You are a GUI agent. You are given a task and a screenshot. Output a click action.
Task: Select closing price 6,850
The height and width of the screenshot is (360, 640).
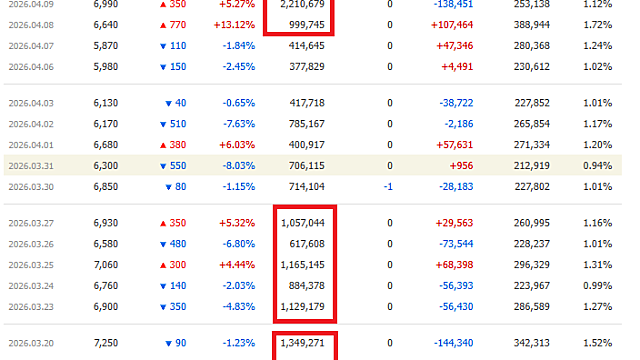point(106,187)
